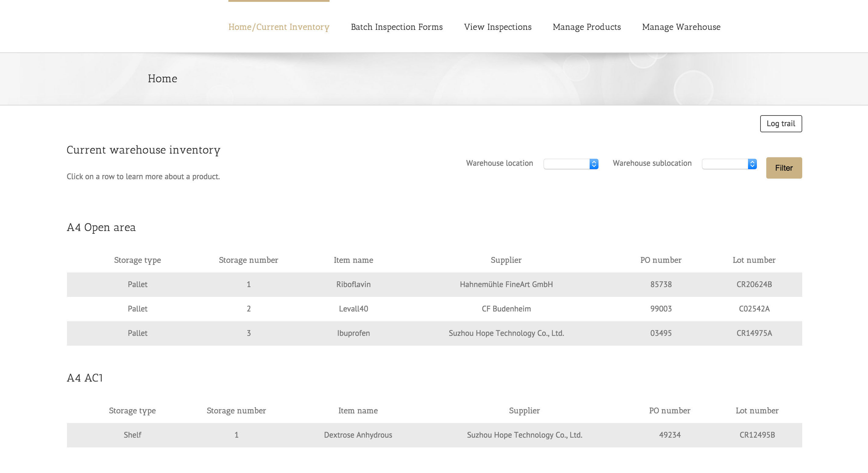Click Supplier column header in A4 Open area
868x473 pixels.
tap(506, 260)
